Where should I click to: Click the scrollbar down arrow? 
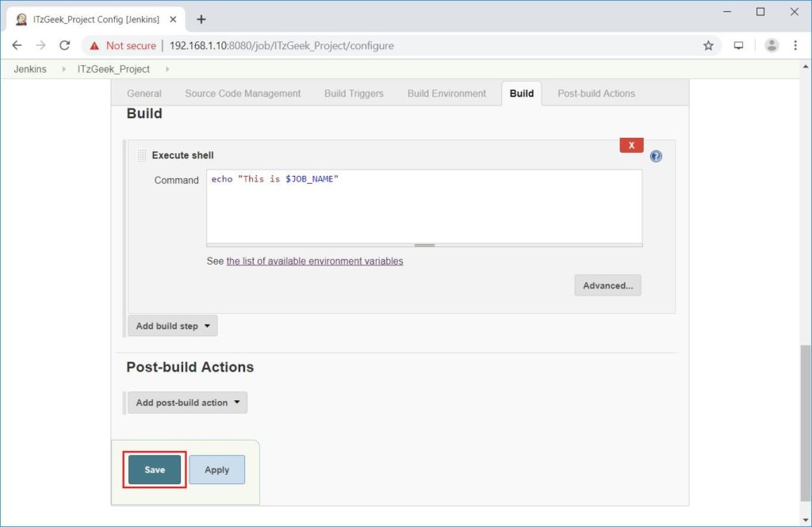(806, 520)
